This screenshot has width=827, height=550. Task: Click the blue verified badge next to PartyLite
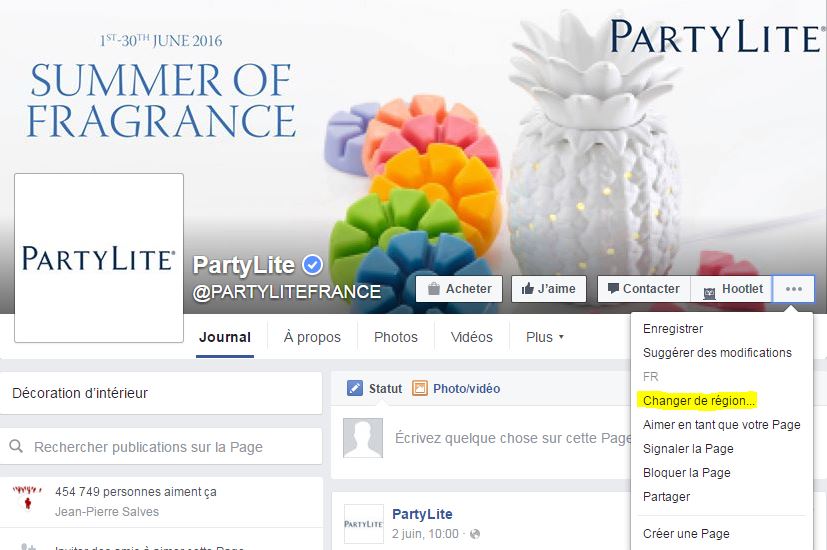coord(312,264)
